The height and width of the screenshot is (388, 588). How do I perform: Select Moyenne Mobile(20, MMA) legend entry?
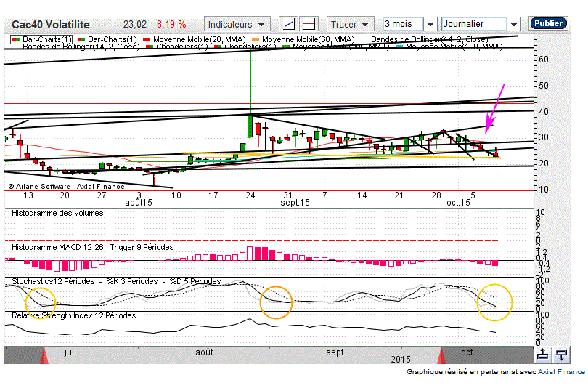[x=195, y=39]
